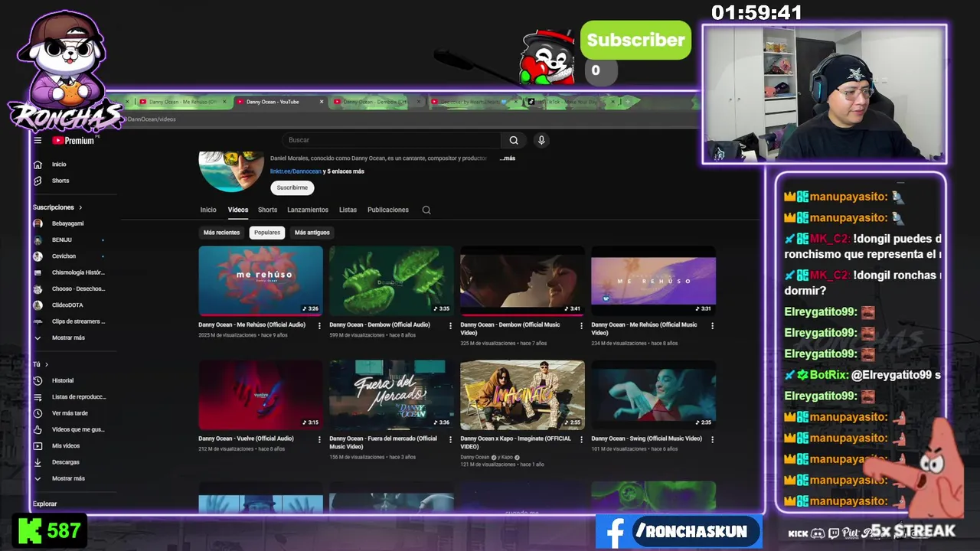Select the Más recientes filter chip
The width and height of the screenshot is (980, 551).
pos(221,233)
